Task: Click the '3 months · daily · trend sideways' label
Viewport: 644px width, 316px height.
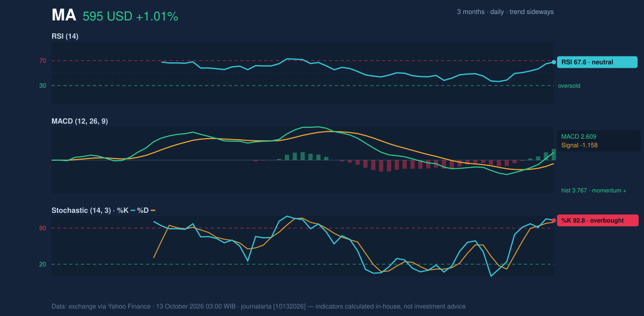Action: point(505,12)
